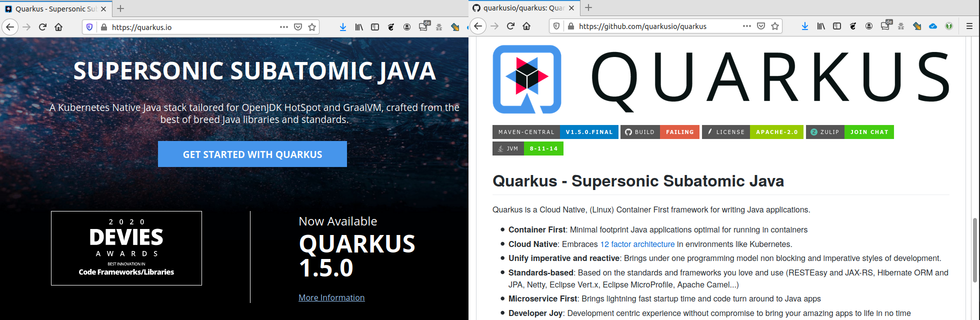
Task: Save the GitHub page to Pocket
Action: click(x=761, y=26)
